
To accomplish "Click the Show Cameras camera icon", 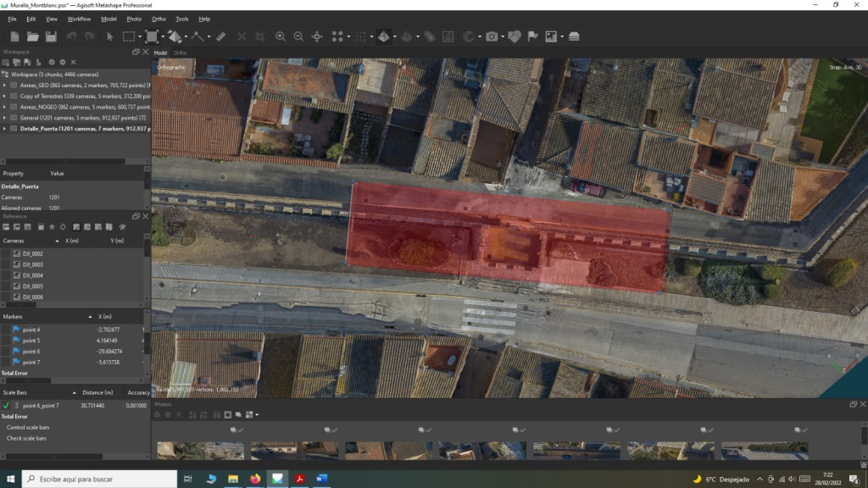I will point(492,36).
